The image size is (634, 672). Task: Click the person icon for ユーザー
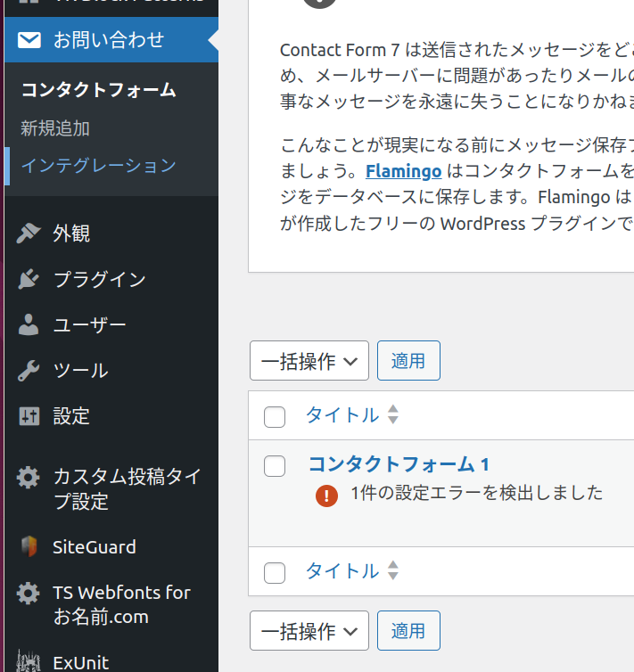[x=29, y=324]
